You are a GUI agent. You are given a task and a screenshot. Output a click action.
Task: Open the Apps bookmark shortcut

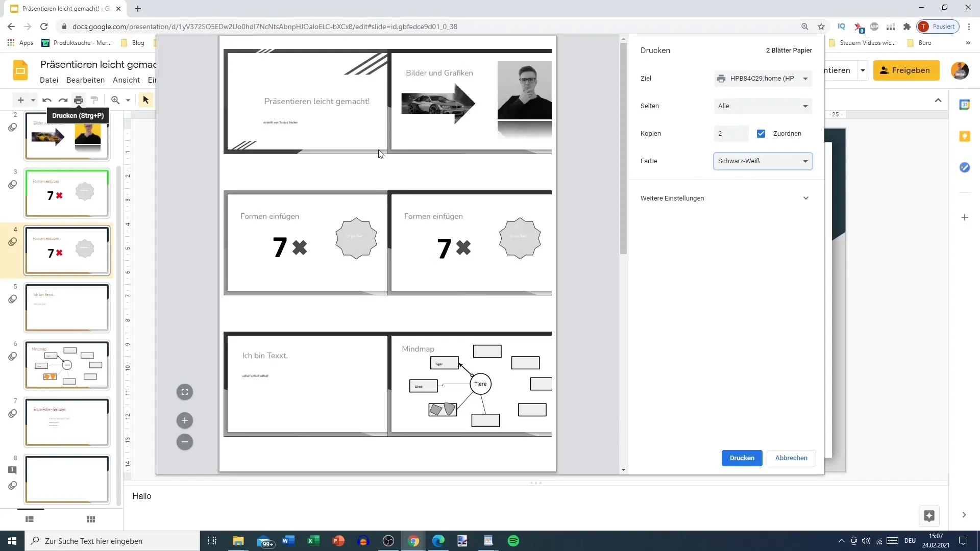coord(20,43)
